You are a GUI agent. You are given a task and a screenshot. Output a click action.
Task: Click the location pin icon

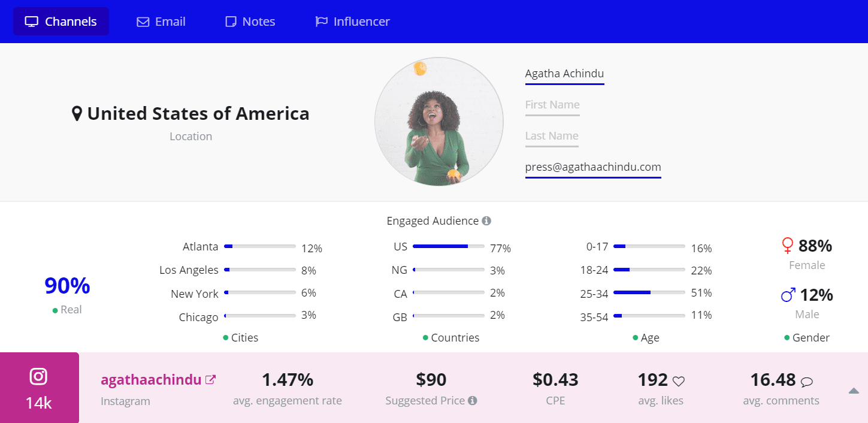point(77,114)
